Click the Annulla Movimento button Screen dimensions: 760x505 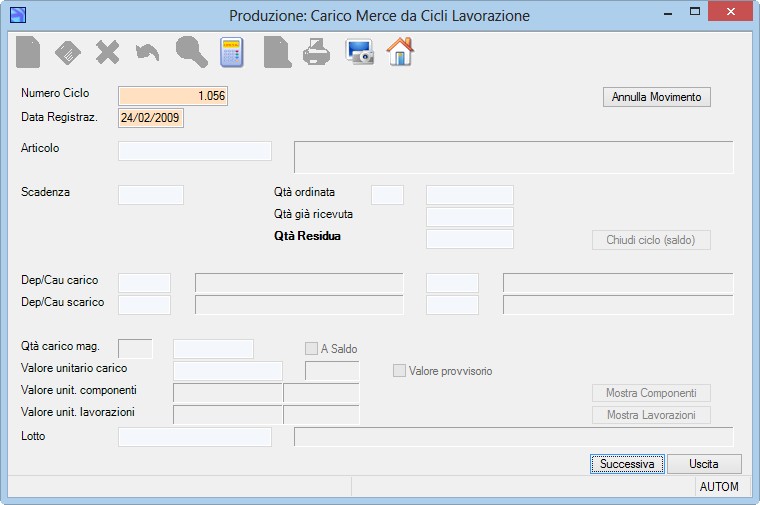coord(657,97)
